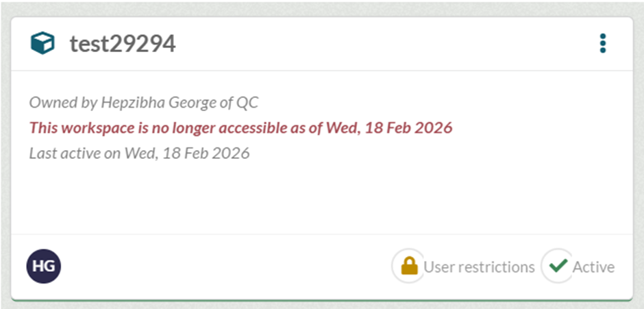Click the Active status label
This screenshot has height=309, width=644.
(x=593, y=267)
